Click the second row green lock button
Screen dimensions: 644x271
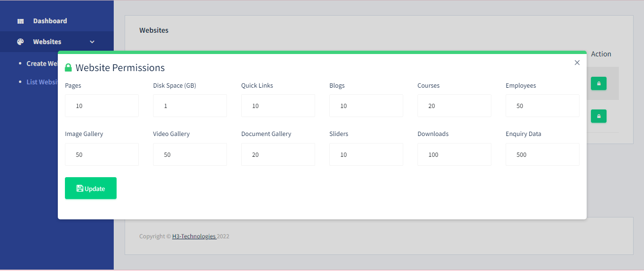click(x=599, y=116)
